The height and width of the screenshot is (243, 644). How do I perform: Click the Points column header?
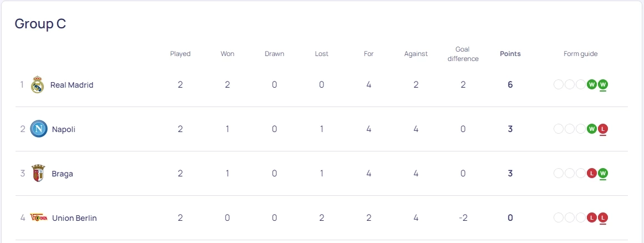click(x=510, y=54)
